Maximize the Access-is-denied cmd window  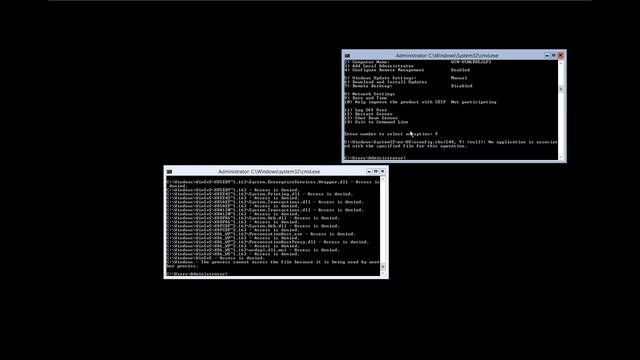click(376, 171)
